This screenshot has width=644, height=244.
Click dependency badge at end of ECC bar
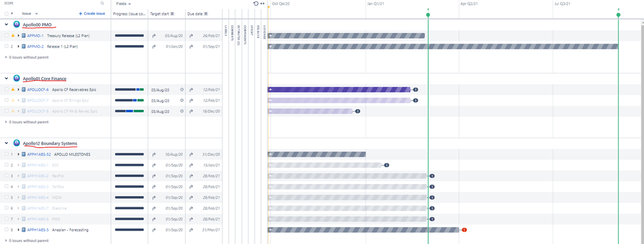[386, 165]
